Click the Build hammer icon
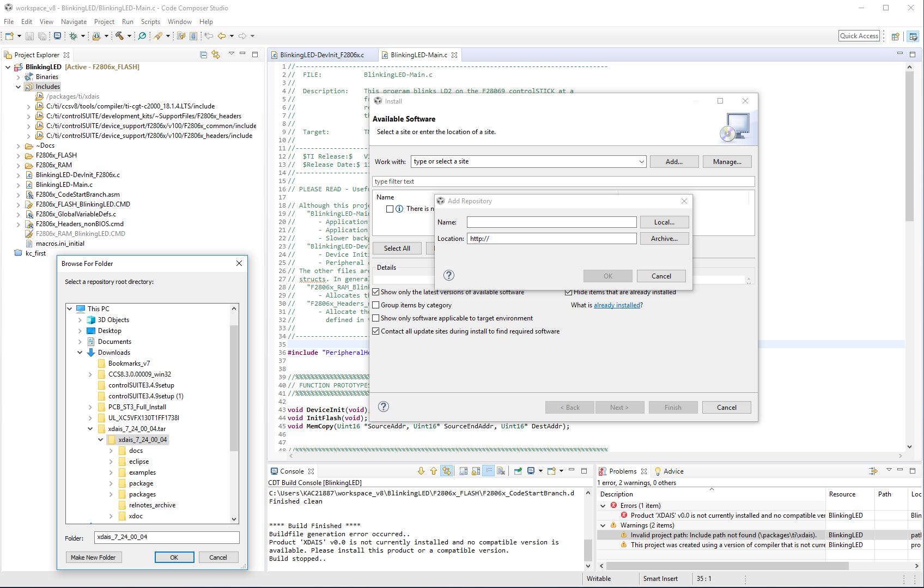 119,36
